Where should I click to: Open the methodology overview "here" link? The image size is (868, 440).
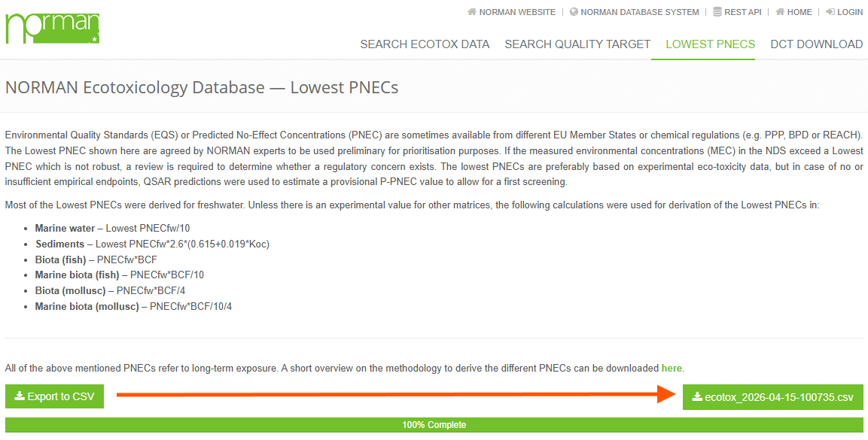click(672, 369)
